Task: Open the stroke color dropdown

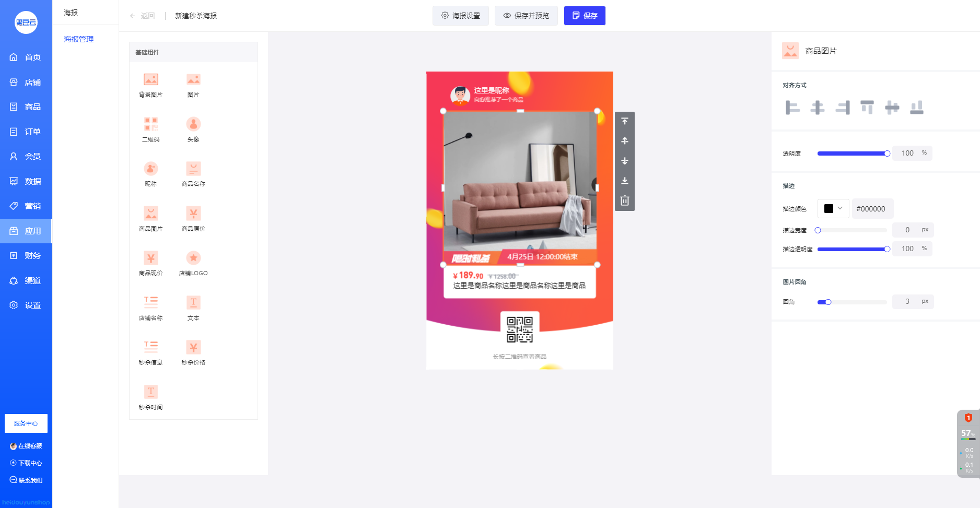Action: pos(833,208)
